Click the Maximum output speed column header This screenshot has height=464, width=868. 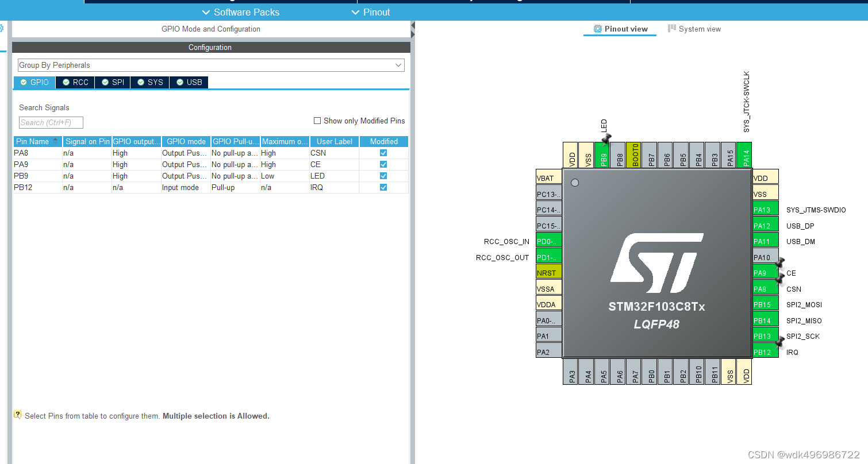pyautogui.click(x=285, y=141)
